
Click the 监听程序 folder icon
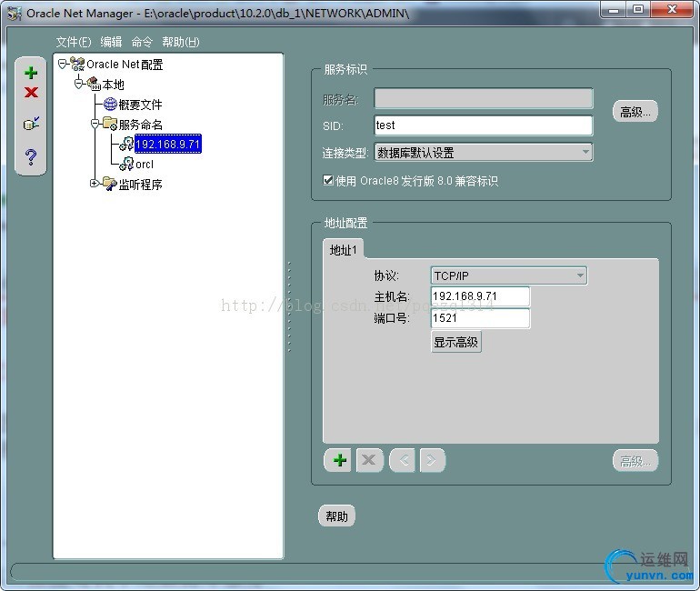point(110,184)
